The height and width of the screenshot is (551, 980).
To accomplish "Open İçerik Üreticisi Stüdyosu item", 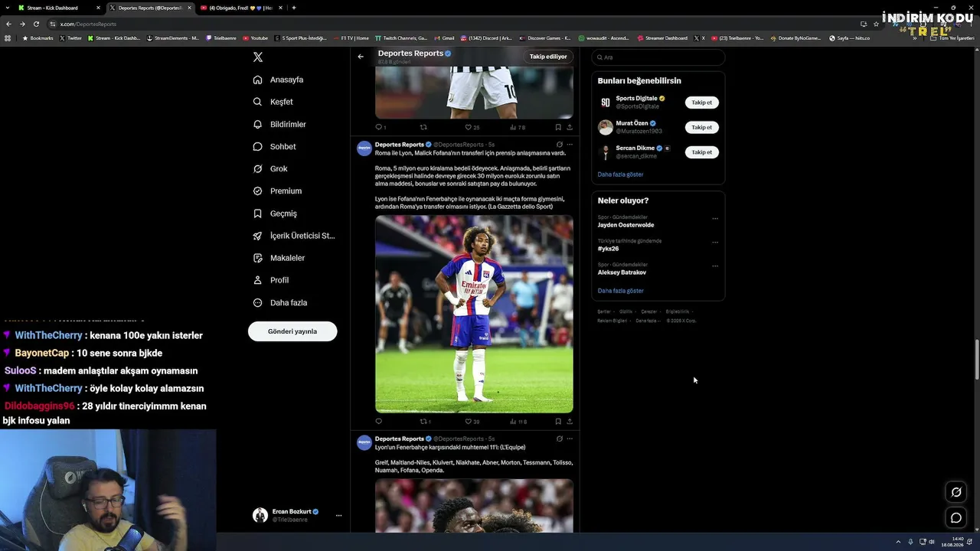I will (294, 236).
